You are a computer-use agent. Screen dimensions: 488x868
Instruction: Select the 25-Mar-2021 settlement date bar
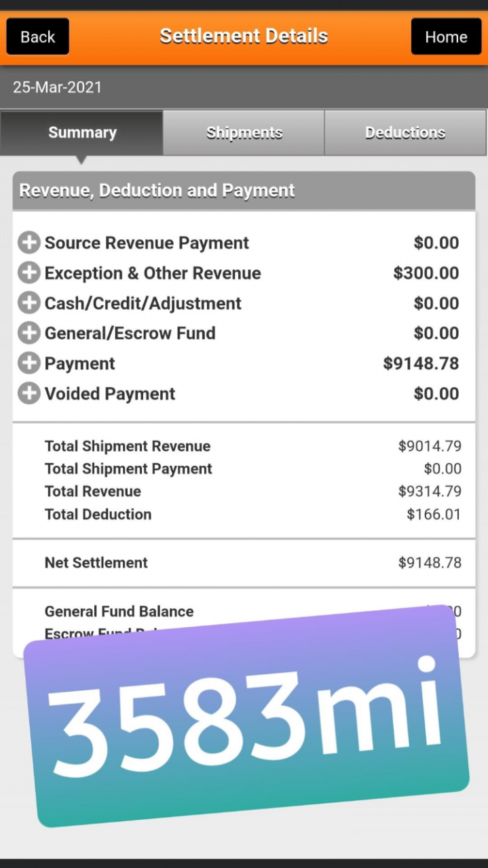pyautogui.click(x=244, y=87)
